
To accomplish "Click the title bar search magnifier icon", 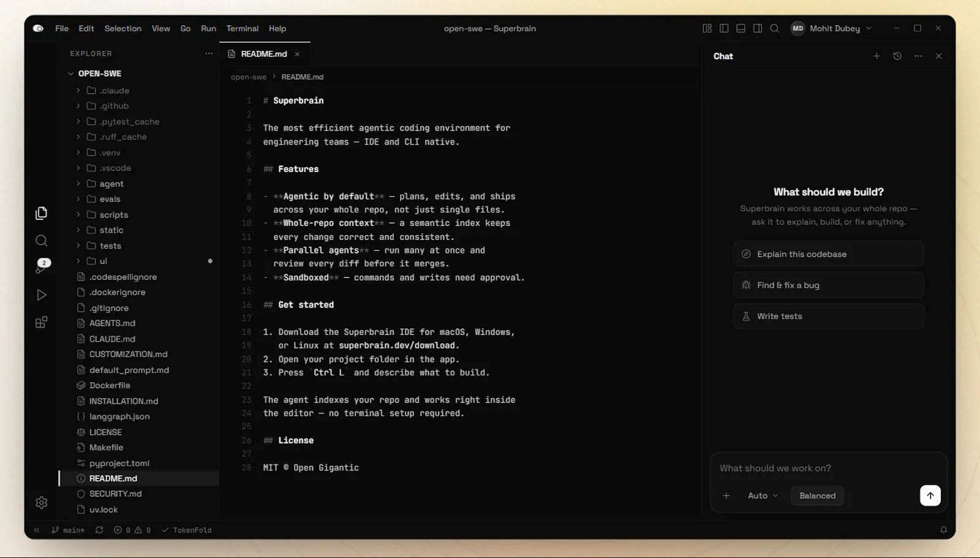I will (775, 28).
